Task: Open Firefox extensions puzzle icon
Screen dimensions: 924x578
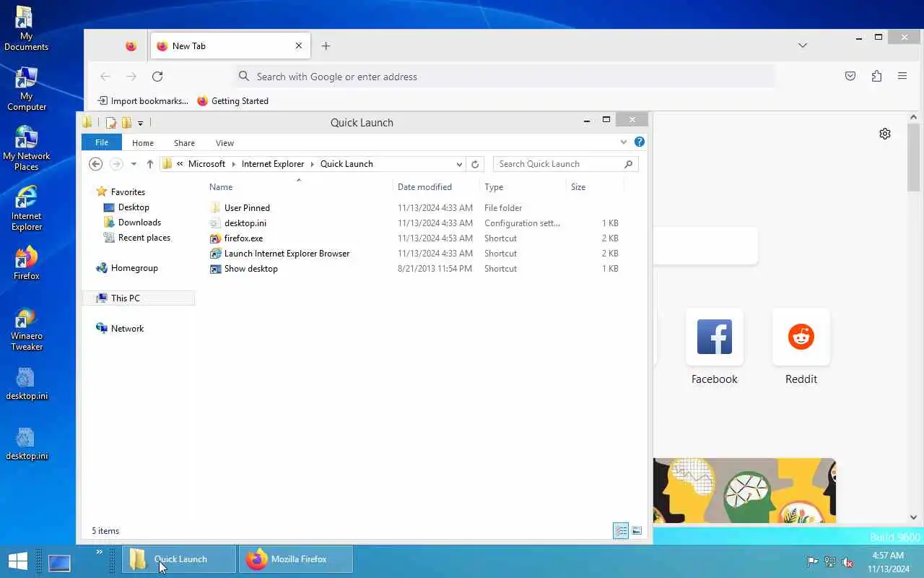Action: 876,76
